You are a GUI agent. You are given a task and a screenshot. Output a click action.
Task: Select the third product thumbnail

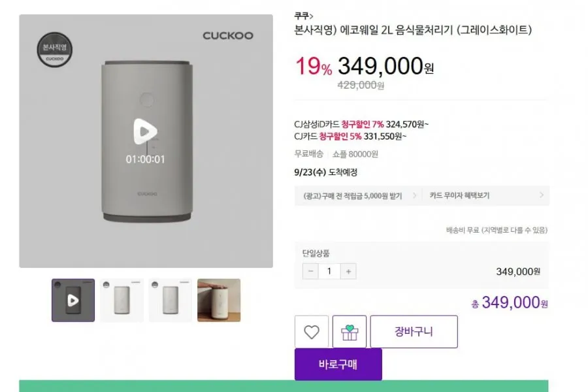click(171, 300)
